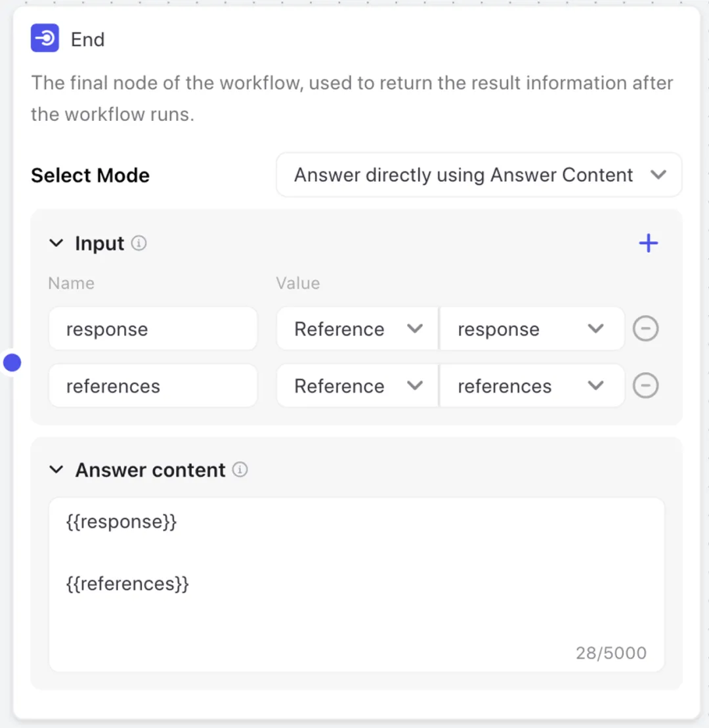Click the Input section heading

(99, 244)
